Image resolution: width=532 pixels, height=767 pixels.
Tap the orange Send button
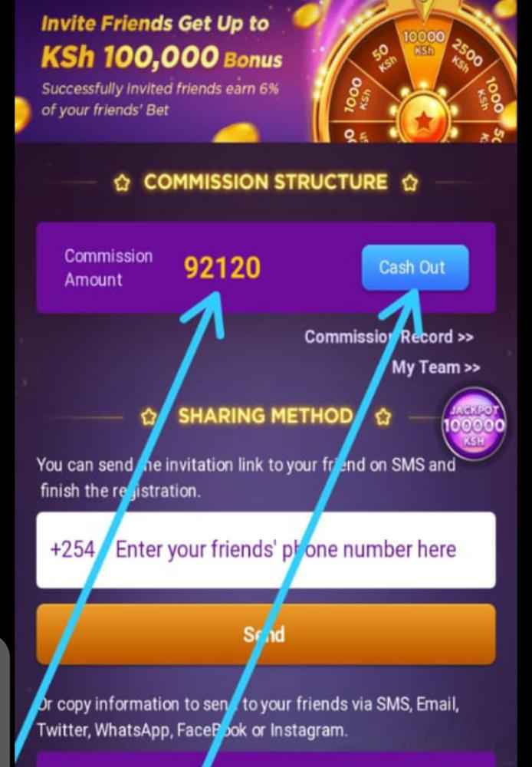265,634
